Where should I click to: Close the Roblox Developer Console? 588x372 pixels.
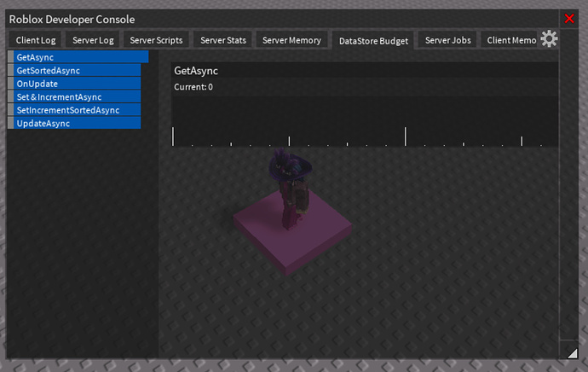click(569, 19)
